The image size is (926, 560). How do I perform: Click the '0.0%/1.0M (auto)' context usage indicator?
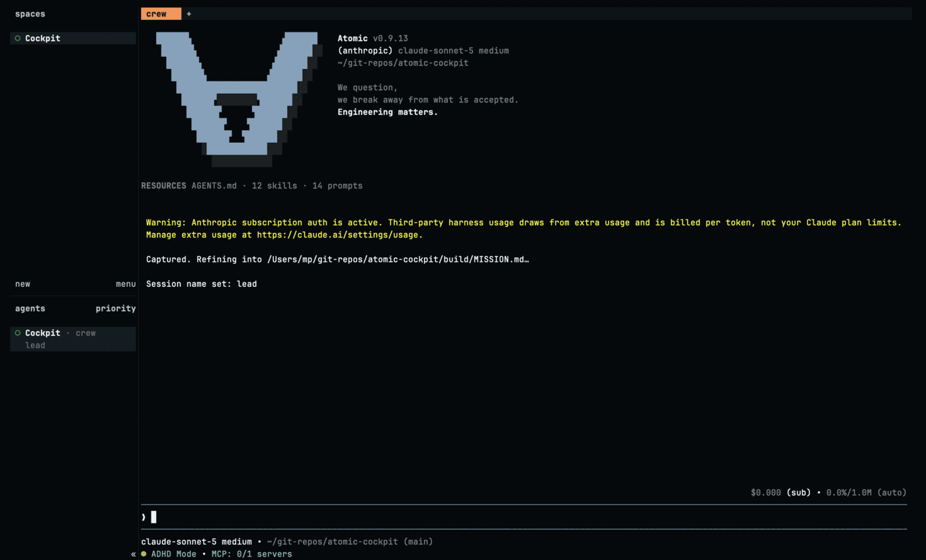[866, 493]
